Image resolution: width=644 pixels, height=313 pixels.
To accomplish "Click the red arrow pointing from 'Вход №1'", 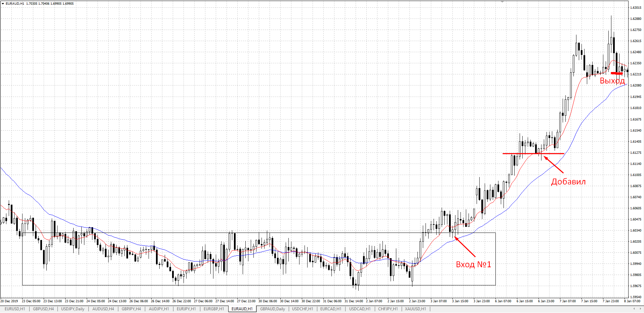I will tap(465, 247).
